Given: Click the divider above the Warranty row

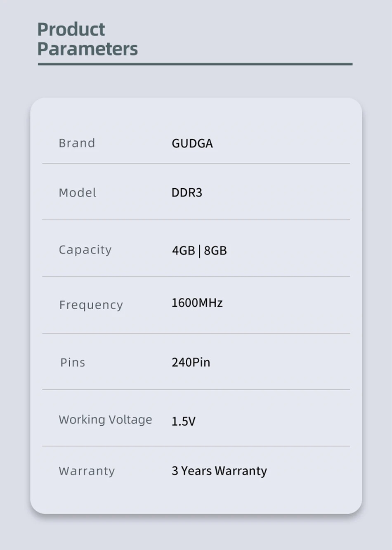Looking at the screenshot, I should coord(196,446).
